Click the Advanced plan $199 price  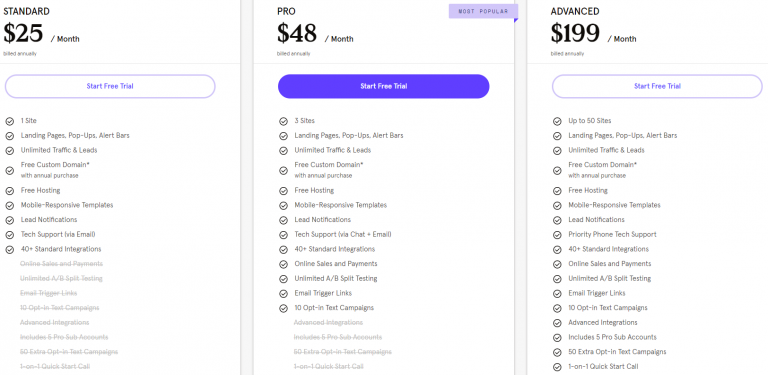click(x=575, y=34)
